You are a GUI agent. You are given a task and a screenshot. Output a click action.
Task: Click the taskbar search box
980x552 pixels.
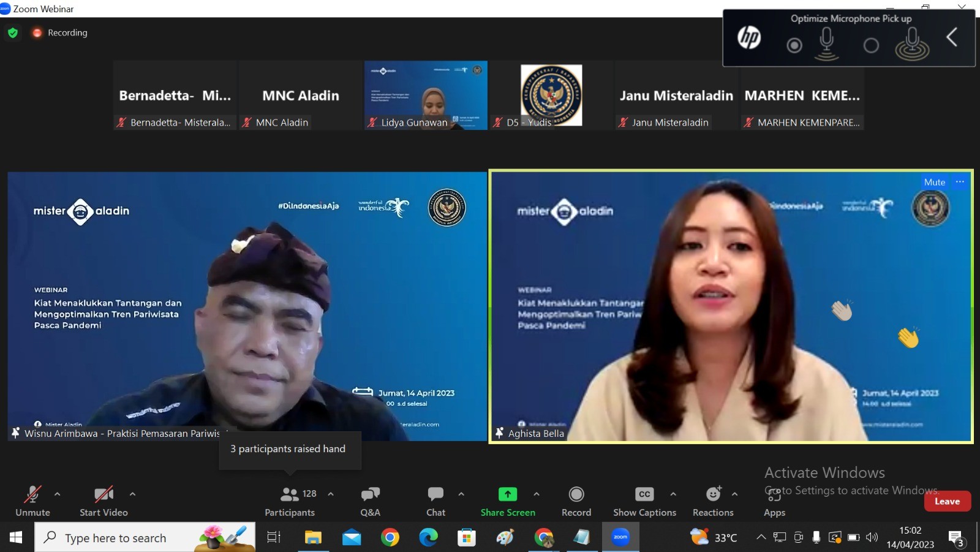coord(145,537)
